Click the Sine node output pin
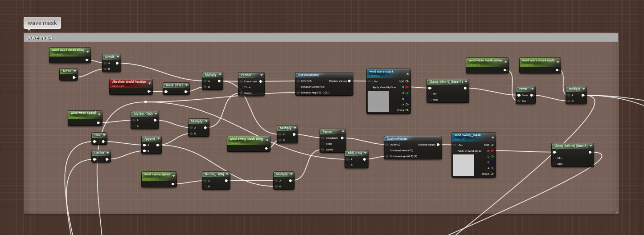This screenshot has width=644, height=235. (x=103, y=142)
